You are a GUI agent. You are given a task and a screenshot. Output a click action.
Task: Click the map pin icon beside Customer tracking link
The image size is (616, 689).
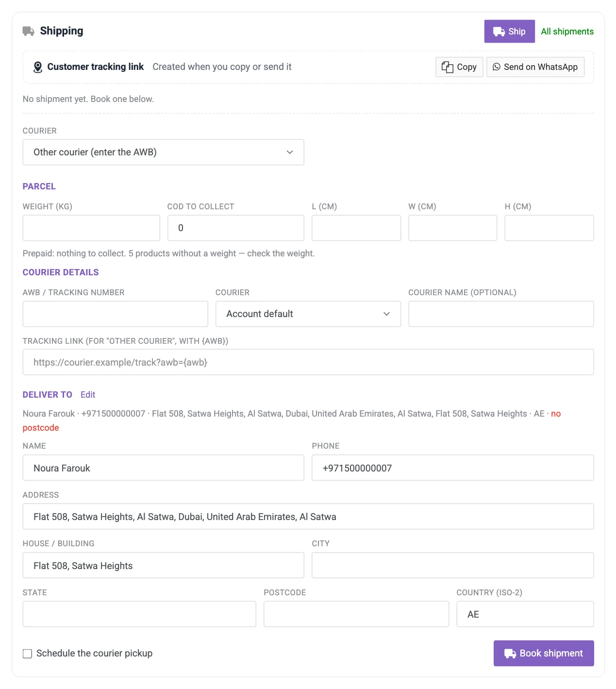[38, 67]
